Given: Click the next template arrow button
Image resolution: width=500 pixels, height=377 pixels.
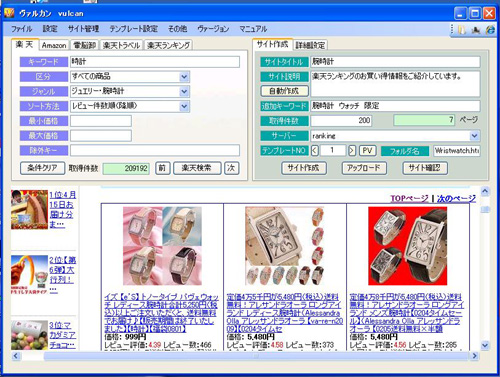Looking at the screenshot, I should coord(352,151).
